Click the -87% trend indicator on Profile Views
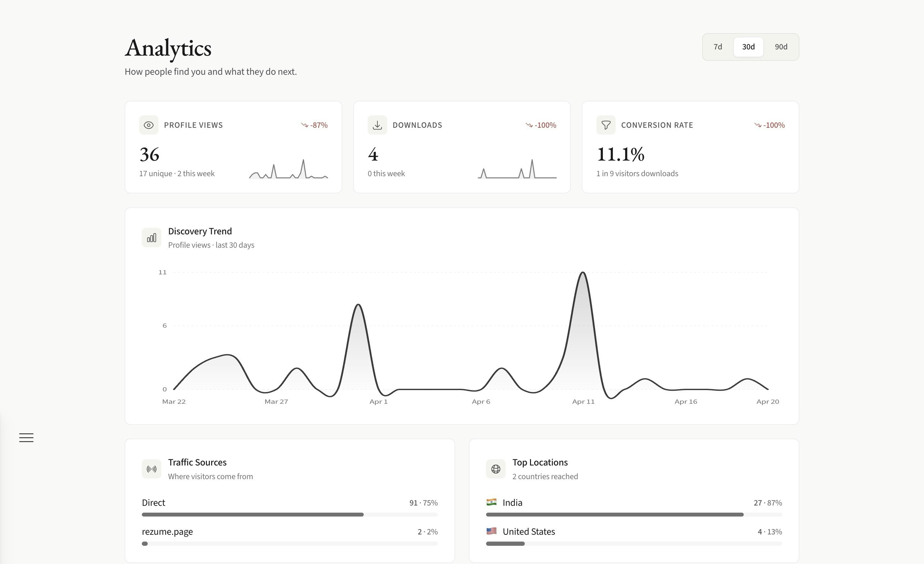Image resolution: width=924 pixels, height=564 pixels. click(314, 125)
